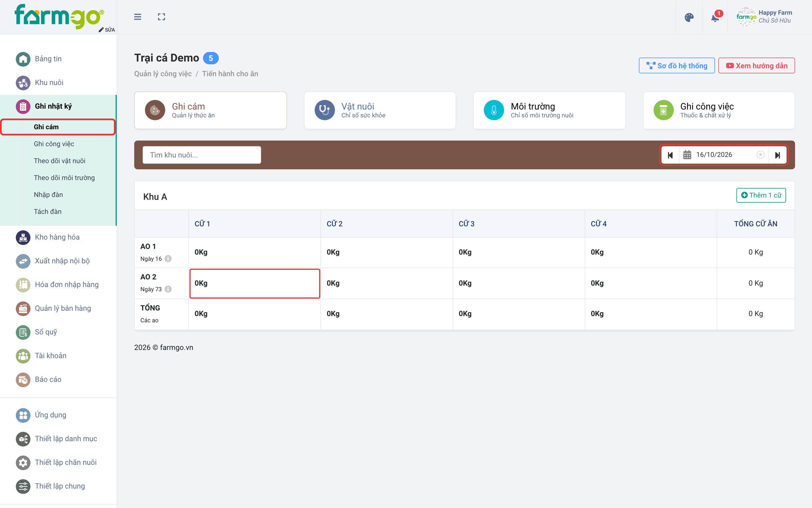Open Thiết lập danh mục menu
Image resolution: width=812 pixels, height=508 pixels.
pyautogui.click(x=58, y=439)
